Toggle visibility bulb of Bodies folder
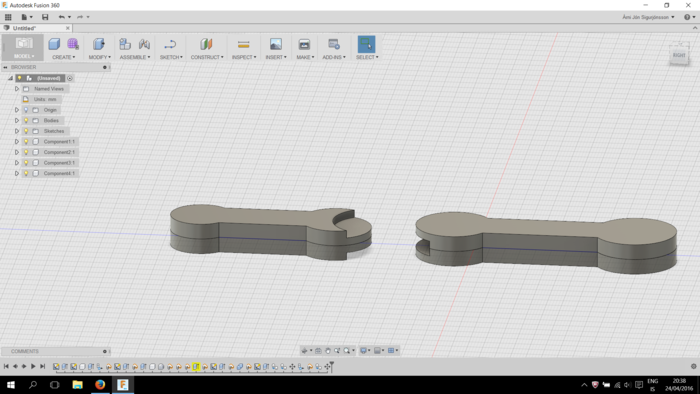This screenshot has width=700, height=394. click(x=26, y=120)
